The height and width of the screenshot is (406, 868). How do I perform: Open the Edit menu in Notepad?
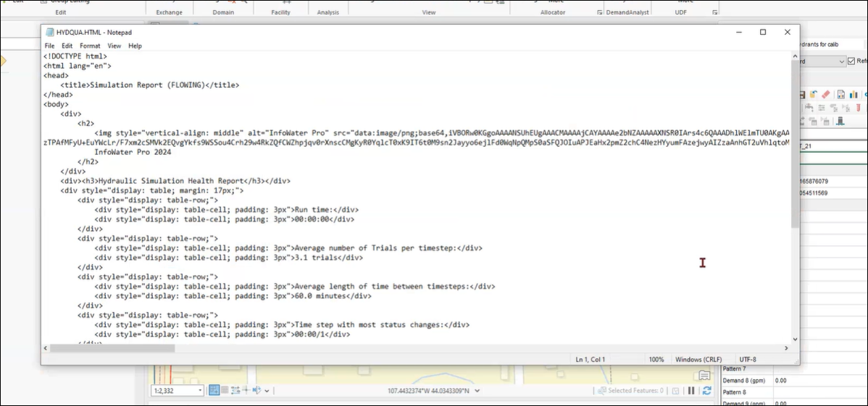coord(67,46)
